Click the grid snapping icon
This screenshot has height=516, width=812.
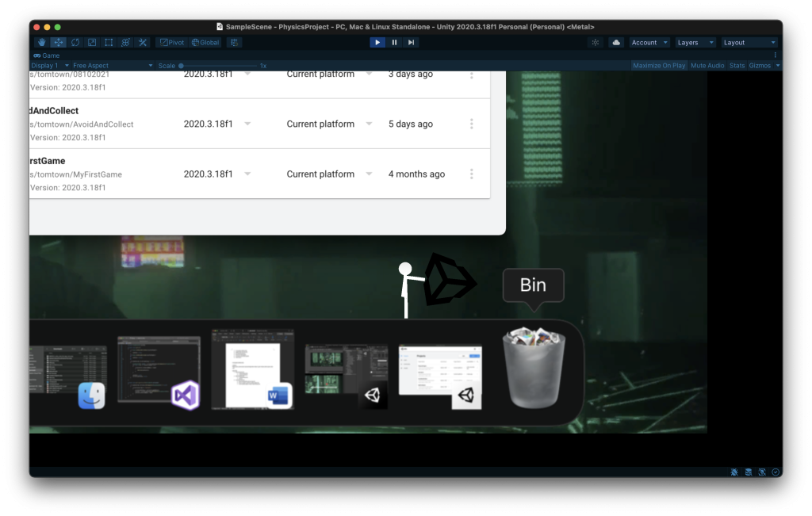click(x=235, y=43)
